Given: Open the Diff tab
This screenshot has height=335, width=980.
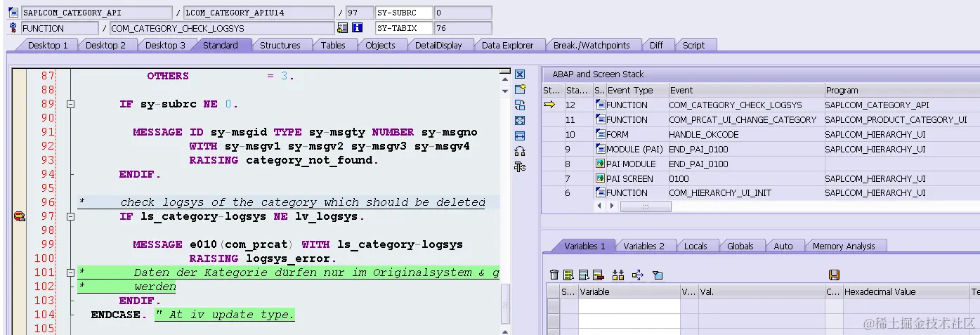Looking at the screenshot, I should tap(656, 45).
